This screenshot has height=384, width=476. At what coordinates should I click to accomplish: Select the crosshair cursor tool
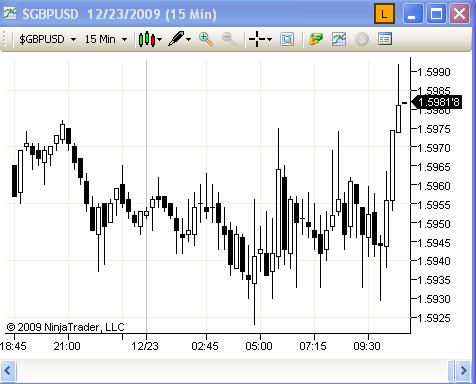pyautogui.click(x=257, y=39)
